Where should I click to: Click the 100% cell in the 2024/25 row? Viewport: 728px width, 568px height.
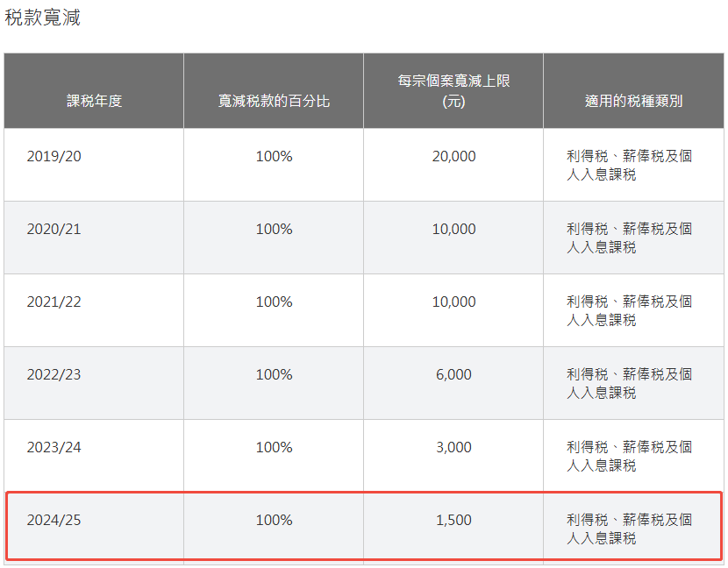(x=274, y=520)
